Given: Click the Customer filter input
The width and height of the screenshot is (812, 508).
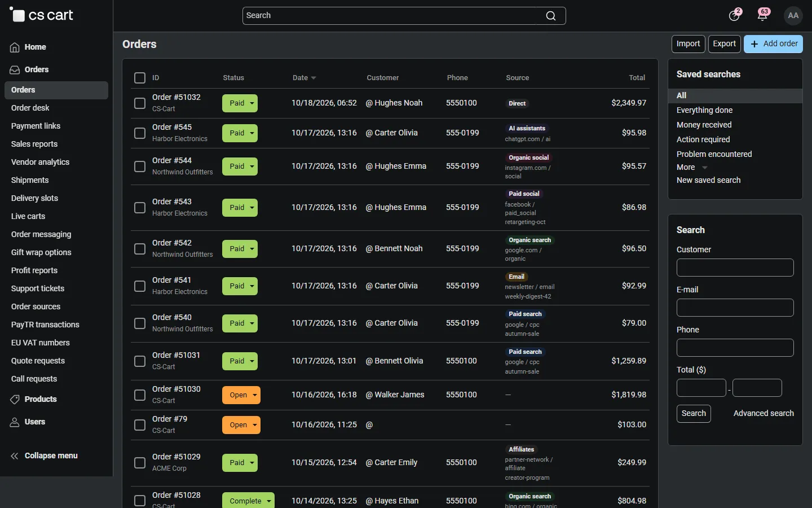Looking at the screenshot, I should (735, 268).
